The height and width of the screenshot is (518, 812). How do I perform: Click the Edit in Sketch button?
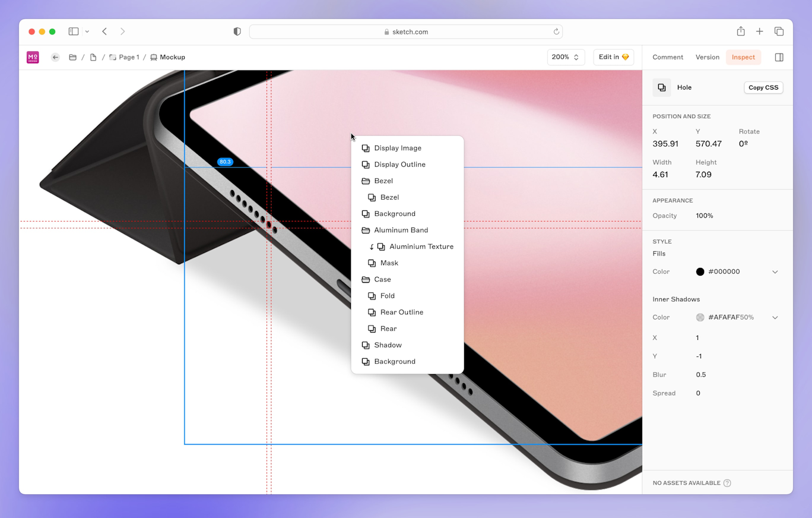[x=613, y=58]
